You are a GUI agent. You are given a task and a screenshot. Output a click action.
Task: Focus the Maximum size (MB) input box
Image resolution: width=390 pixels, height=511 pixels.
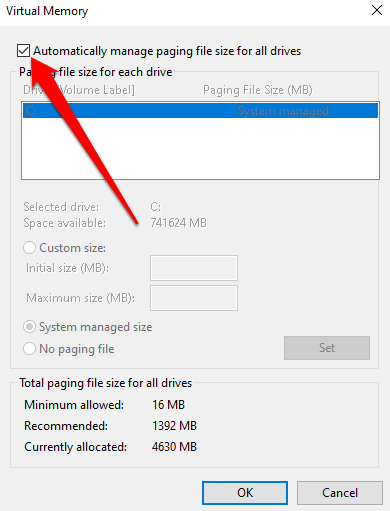point(194,298)
